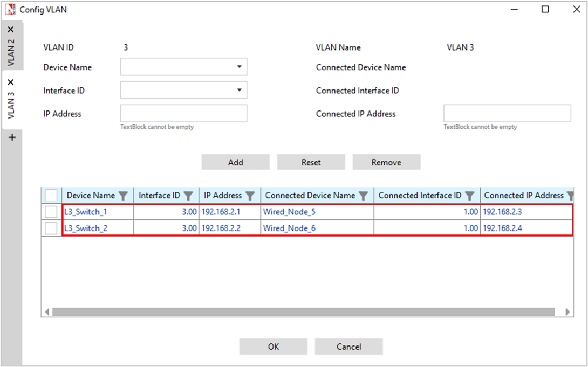588x367 pixels.
Task: Click the horizontal scrollbar under the table
Action: [303, 311]
